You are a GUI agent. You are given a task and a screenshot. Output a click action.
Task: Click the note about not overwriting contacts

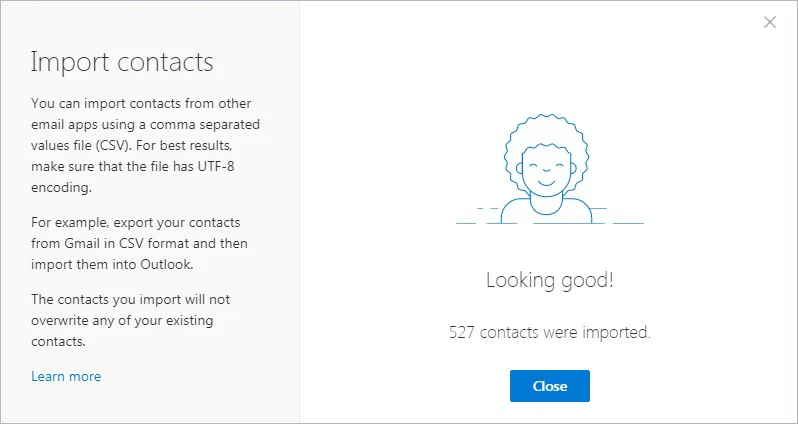tap(132, 320)
